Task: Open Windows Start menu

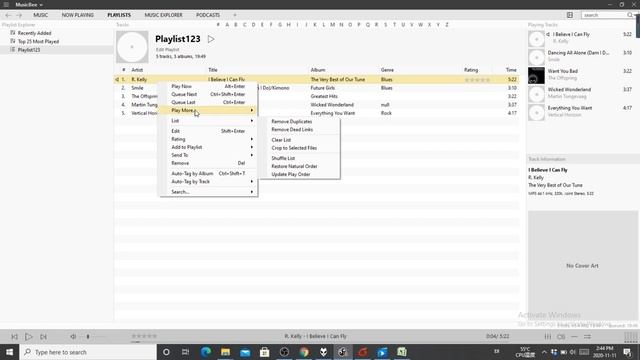Action: coord(9,352)
